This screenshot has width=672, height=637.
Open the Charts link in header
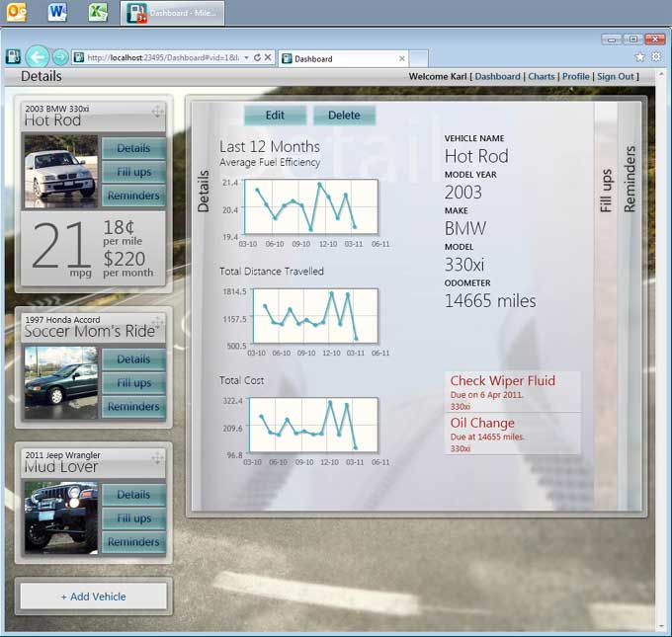click(541, 76)
